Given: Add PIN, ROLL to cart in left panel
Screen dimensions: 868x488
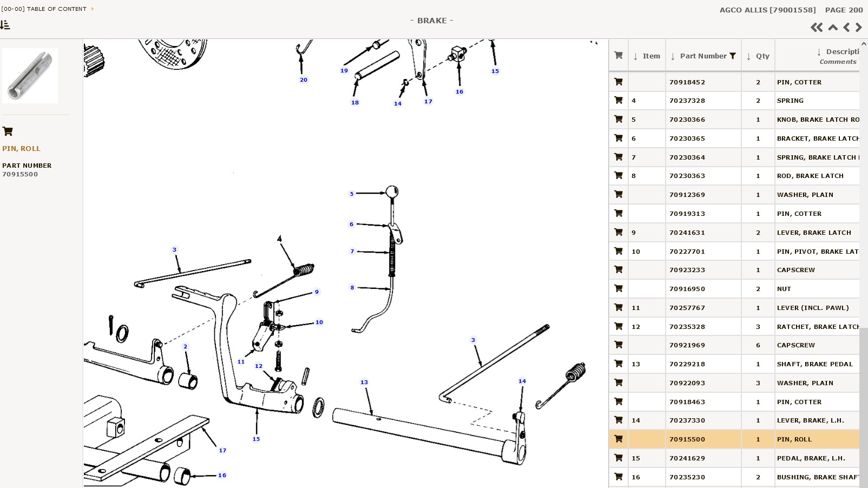Looking at the screenshot, I should [8, 131].
